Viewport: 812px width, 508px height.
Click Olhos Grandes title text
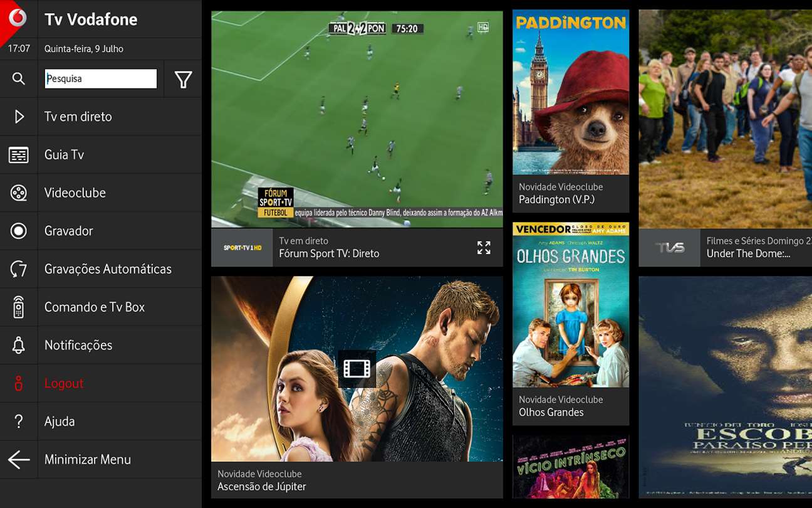click(x=551, y=412)
